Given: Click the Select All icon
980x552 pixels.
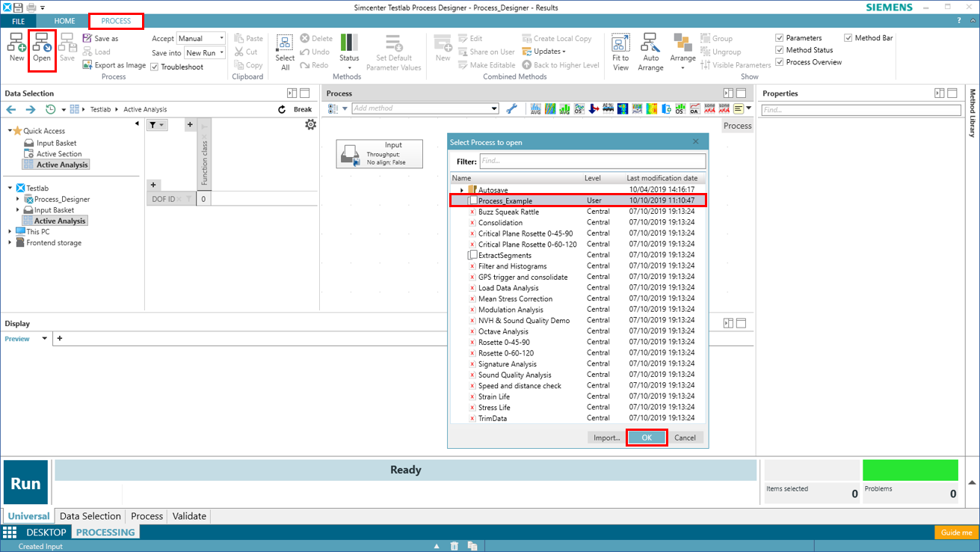Looking at the screenshot, I should click(x=285, y=43).
